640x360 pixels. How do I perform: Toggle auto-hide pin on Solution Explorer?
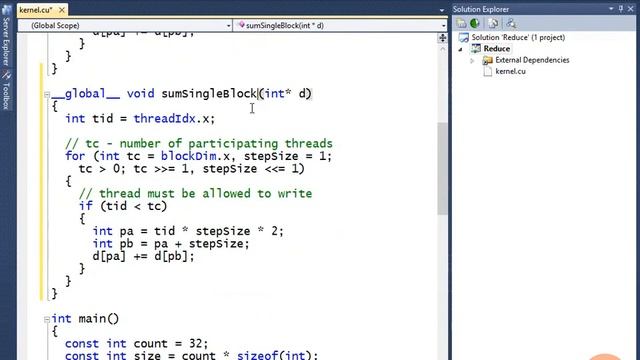tap(621, 9)
